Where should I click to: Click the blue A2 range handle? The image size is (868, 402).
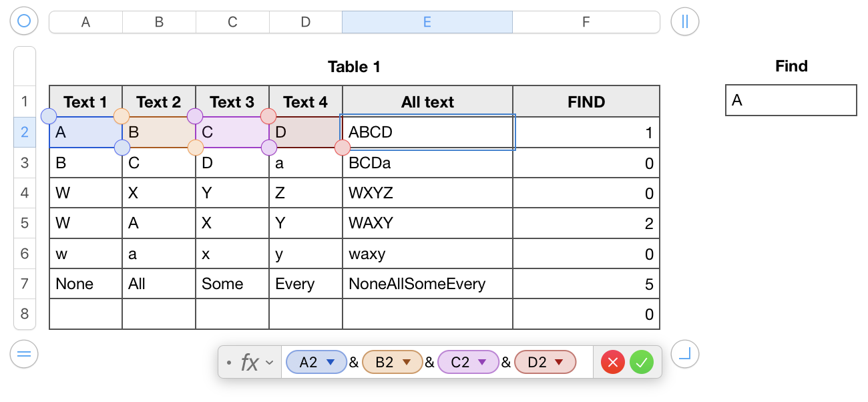click(49, 117)
